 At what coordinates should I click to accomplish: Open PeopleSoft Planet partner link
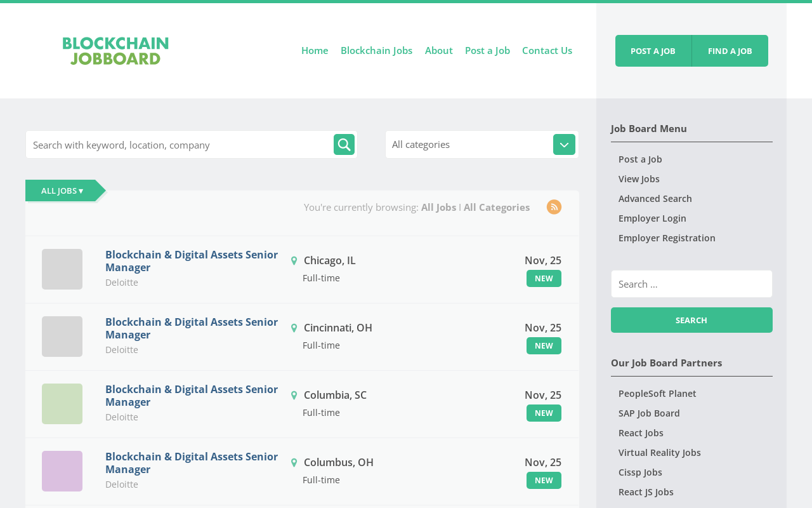pyautogui.click(x=657, y=394)
